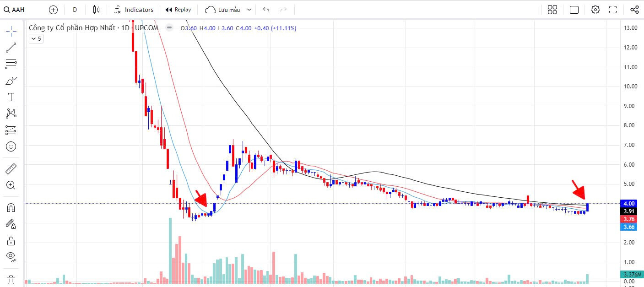Activate the zoom in tool
The height and width of the screenshot is (287, 644).
pos(11,185)
